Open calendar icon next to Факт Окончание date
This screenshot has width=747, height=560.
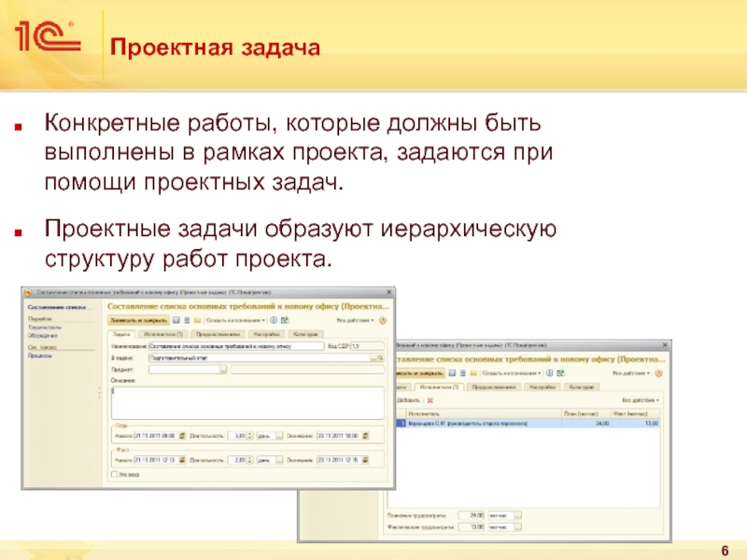click(x=365, y=460)
